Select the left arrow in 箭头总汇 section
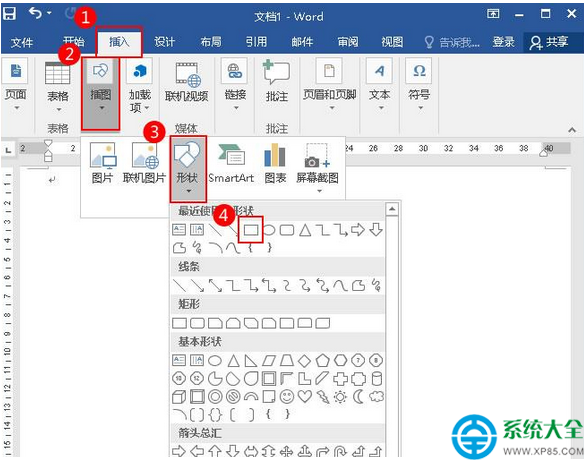This screenshot has height=462, width=586. (197, 452)
